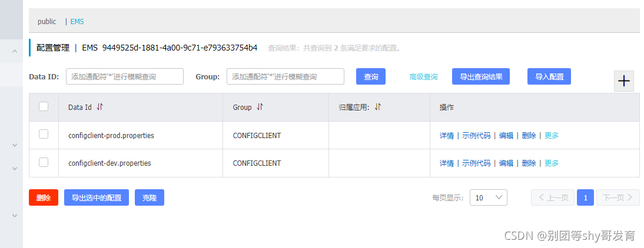Open 高级查询 advanced search

click(423, 76)
